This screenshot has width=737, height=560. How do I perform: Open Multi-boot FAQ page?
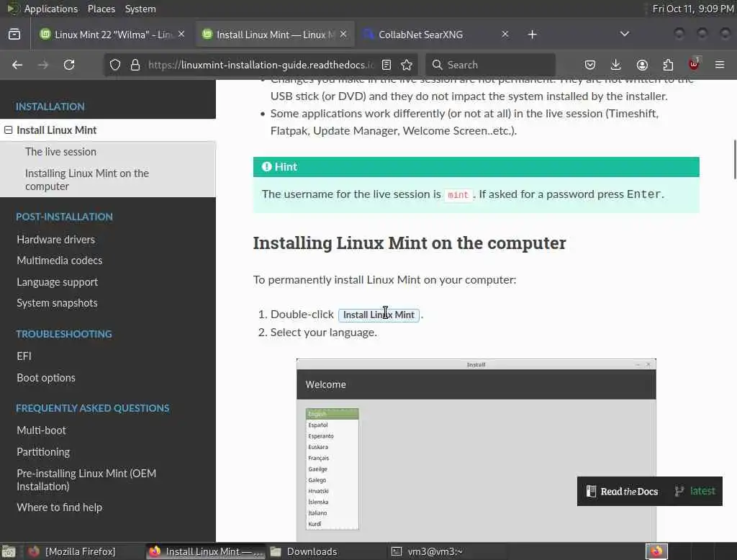[x=41, y=430]
